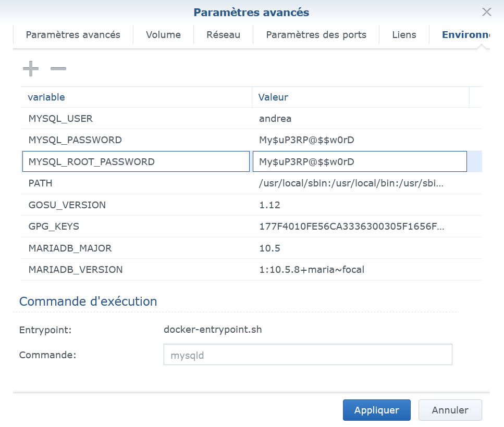Edit the MYSQL_ROOT_PASSWORD value field
504x427 pixels.
click(359, 161)
